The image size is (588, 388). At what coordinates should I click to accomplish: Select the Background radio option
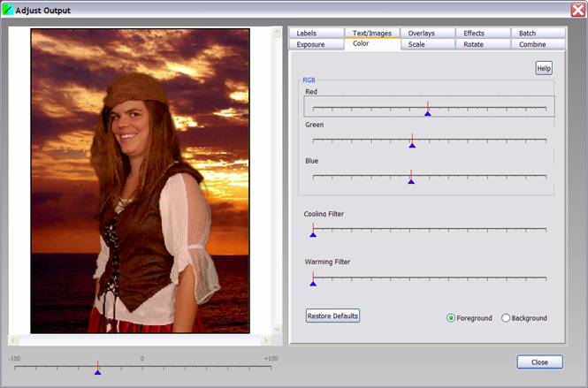click(524, 318)
